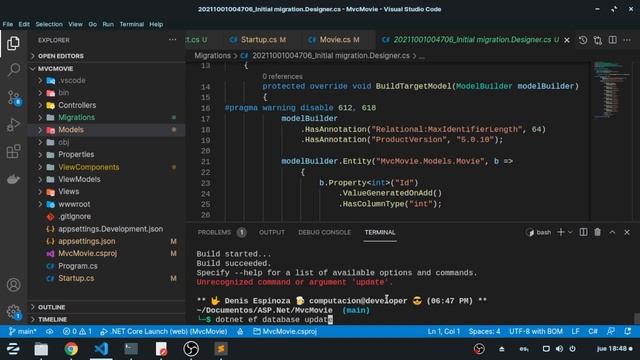
Task: Change end of line sequence LF
Action: click(575, 331)
